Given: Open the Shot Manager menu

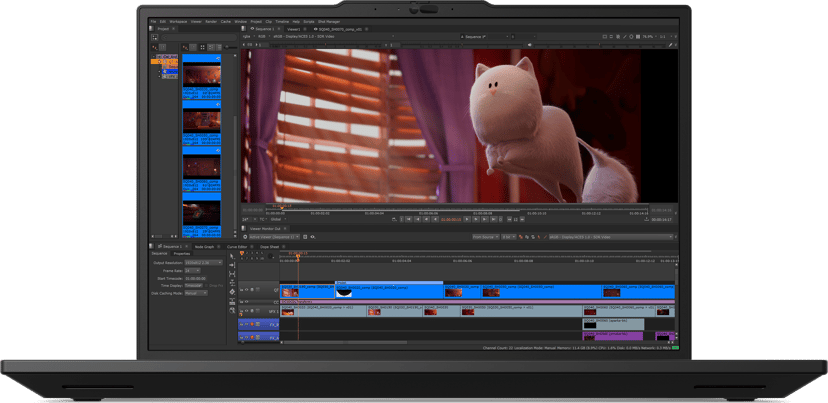Looking at the screenshot, I should point(329,22).
